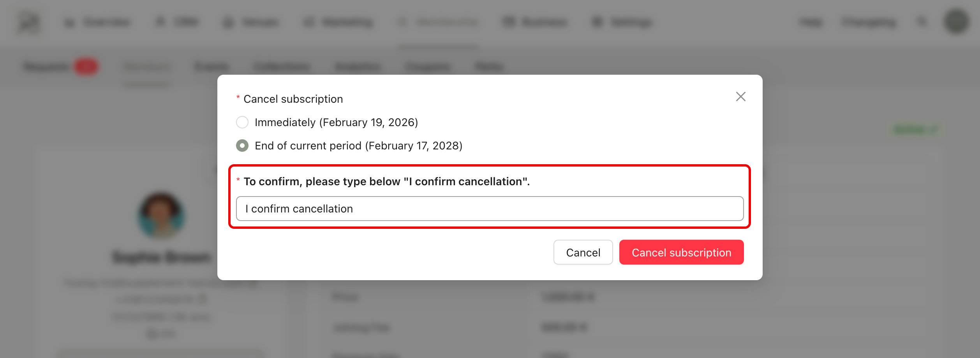Click Sophie Brown's profile photo

point(161,216)
